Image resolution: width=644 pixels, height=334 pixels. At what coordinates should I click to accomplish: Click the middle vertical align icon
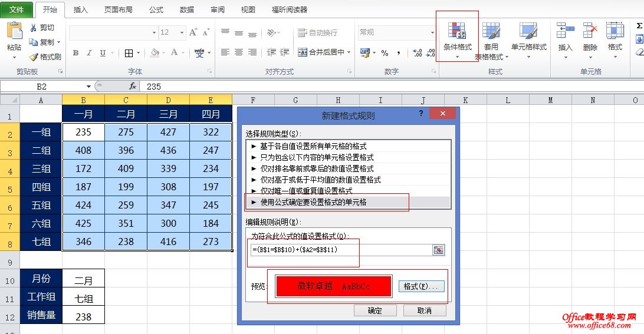click(x=239, y=32)
